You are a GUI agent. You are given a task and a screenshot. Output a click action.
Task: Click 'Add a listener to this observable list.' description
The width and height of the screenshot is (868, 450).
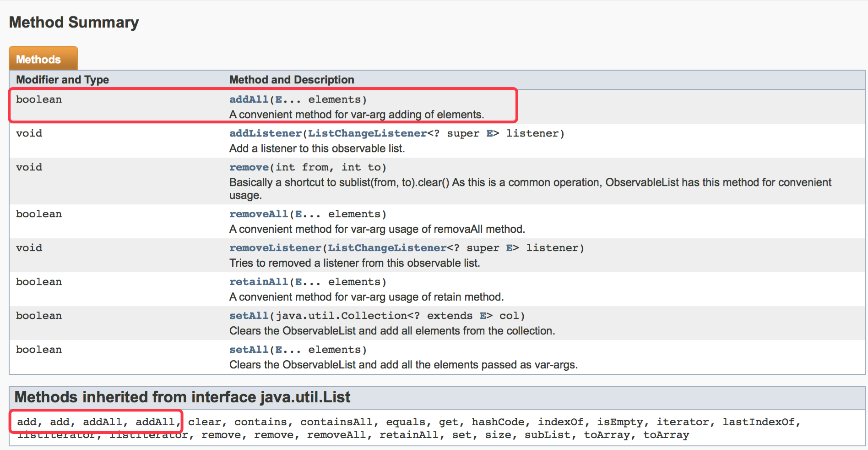[317, 148]
